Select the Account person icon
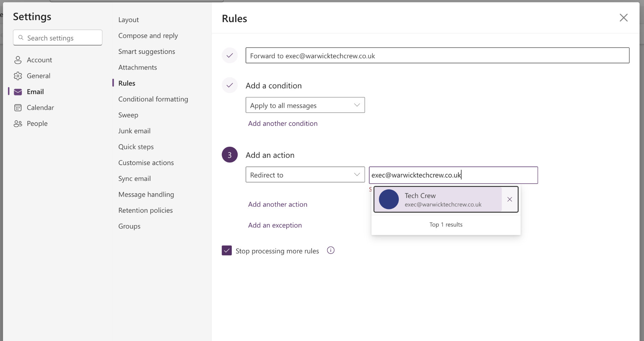Viewport: 644px width, 341px height. coord(18,60)
